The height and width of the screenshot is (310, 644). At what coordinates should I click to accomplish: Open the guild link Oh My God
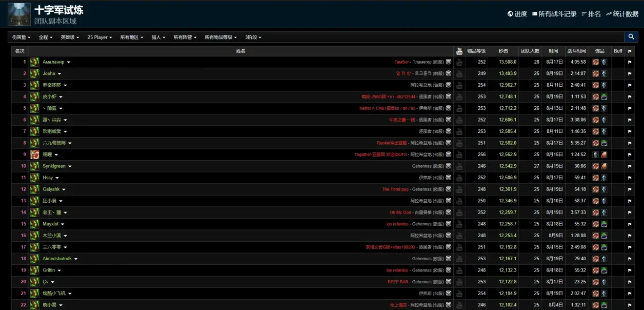pos(400,212)
